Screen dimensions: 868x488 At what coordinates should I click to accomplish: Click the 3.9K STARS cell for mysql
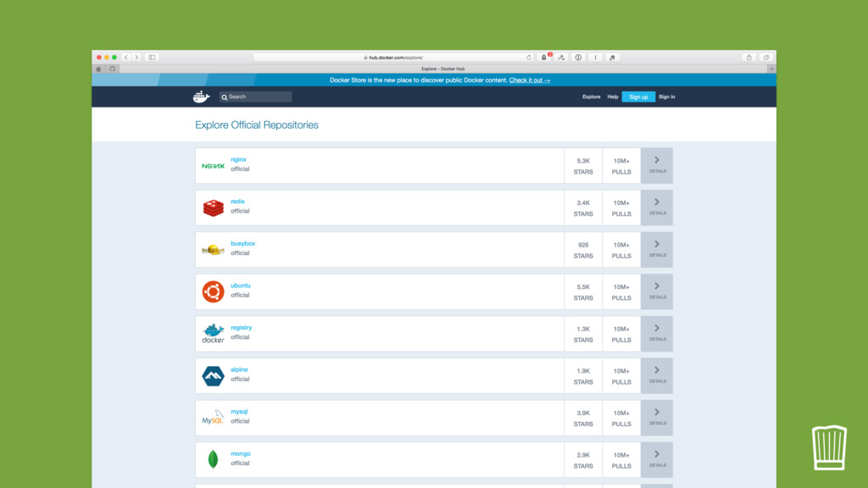pos(583,419)
